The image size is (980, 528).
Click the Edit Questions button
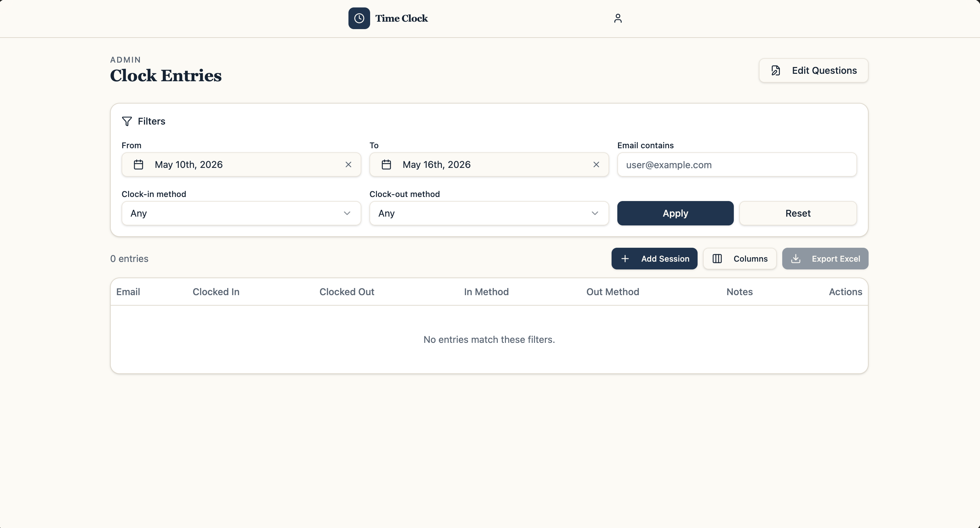[x=813, y=70]
